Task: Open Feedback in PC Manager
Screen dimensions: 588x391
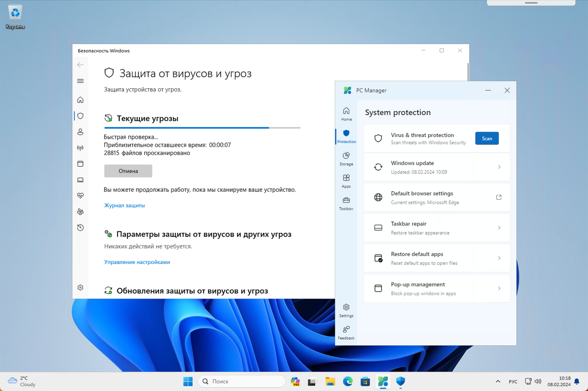Action: pyautogui.click(x=346, y=333)
